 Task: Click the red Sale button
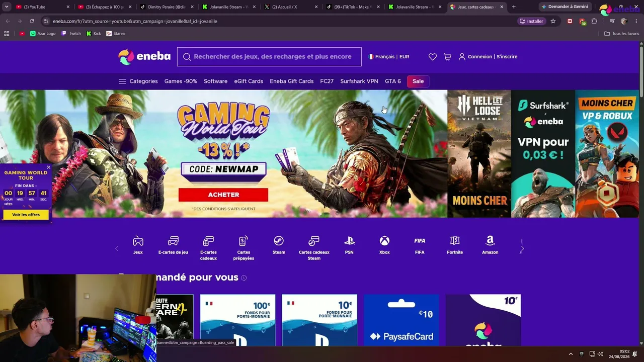(x=418, y=81)
